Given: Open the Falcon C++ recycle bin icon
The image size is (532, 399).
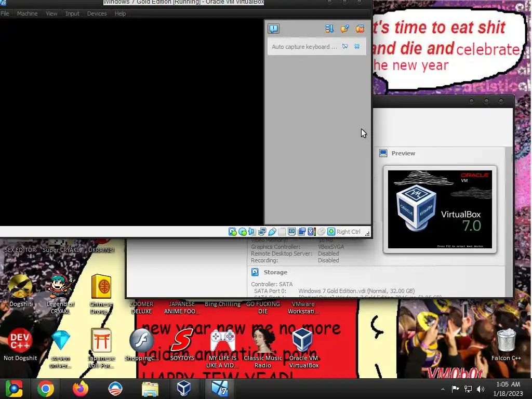Looking at the screenshot, I should pyautogui.click(x=506, y=344).
